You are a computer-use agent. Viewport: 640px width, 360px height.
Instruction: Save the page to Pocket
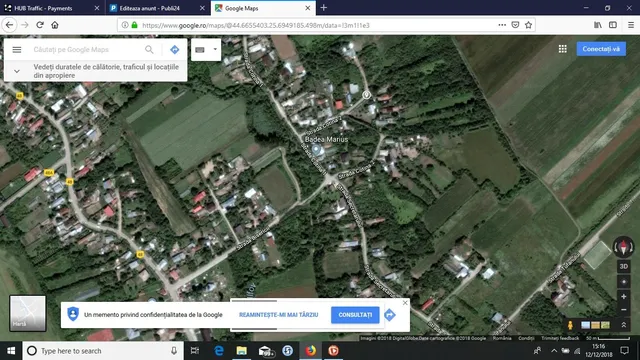pyautogui.click(x=515, y=25)
